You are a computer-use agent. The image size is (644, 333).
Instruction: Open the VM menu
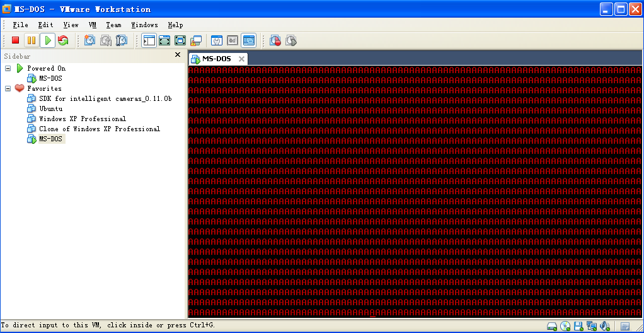tap(93, 25)
